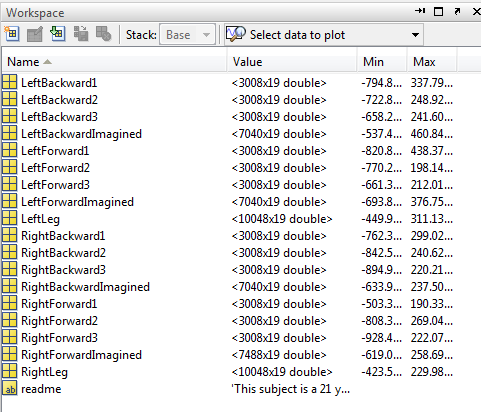
Task: Click the 229.98... Max cell
Action: click(432, 372)
